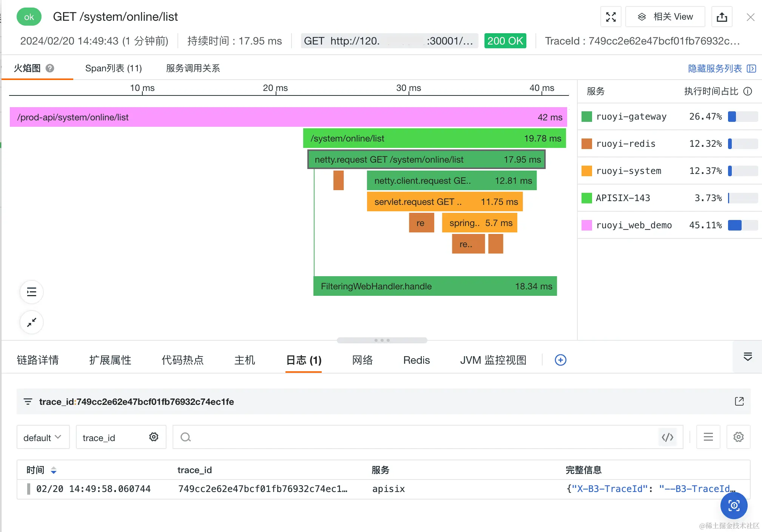This screenshot has width=762, height=532.
Task: Open the log table settings gear icon
Action: coord(738,437)
